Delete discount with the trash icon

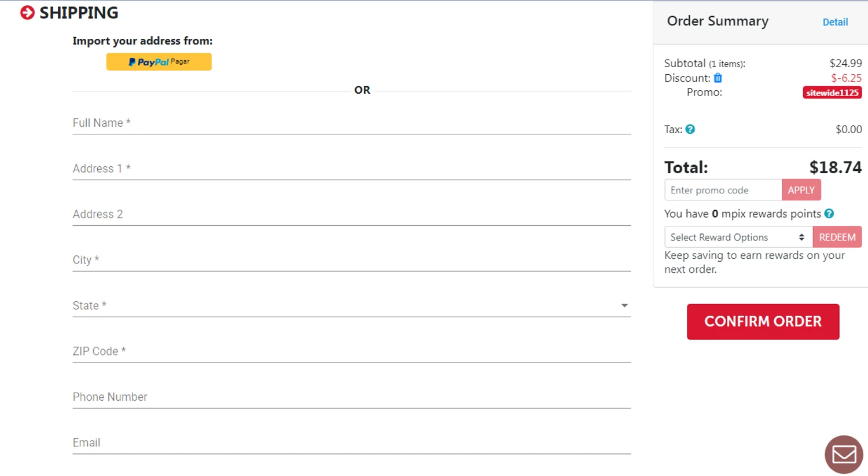[x=718, y=78]
